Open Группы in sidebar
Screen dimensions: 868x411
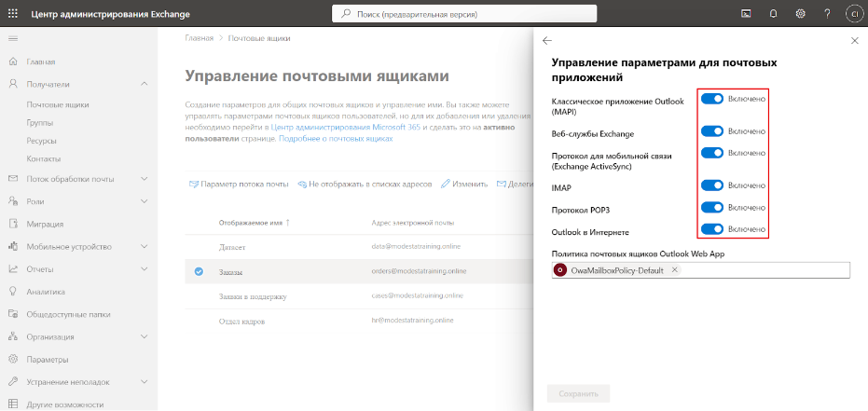click(40, 122)
